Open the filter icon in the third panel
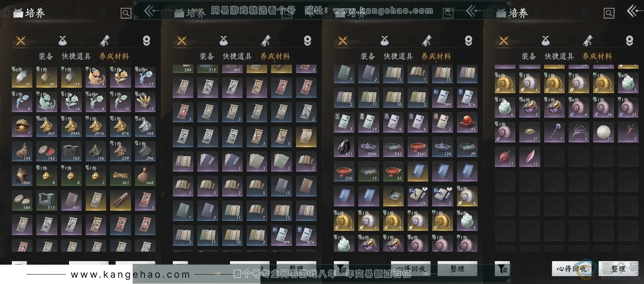Image resolution: width=644 pixels, height=284 pixels. point(341,269)
